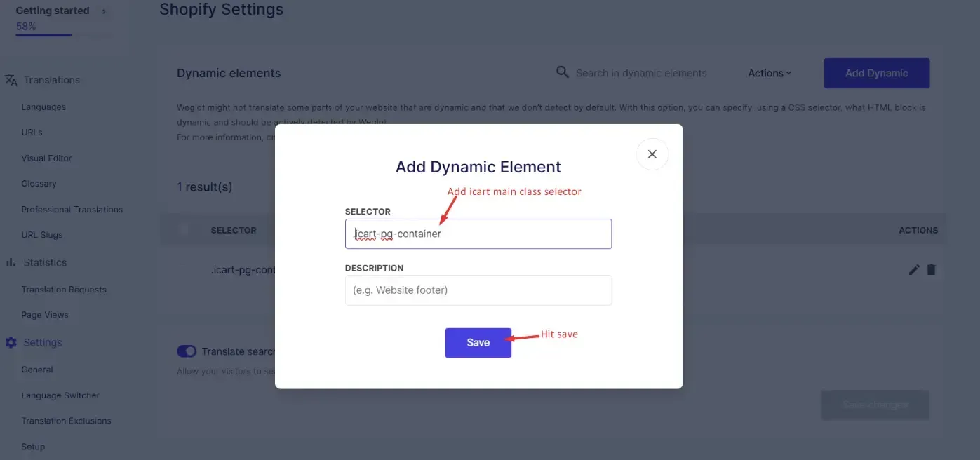The width and height of the screenshot is (980, 460).
Task: Open Page Views in sidebar
Action: coord(45,315)
